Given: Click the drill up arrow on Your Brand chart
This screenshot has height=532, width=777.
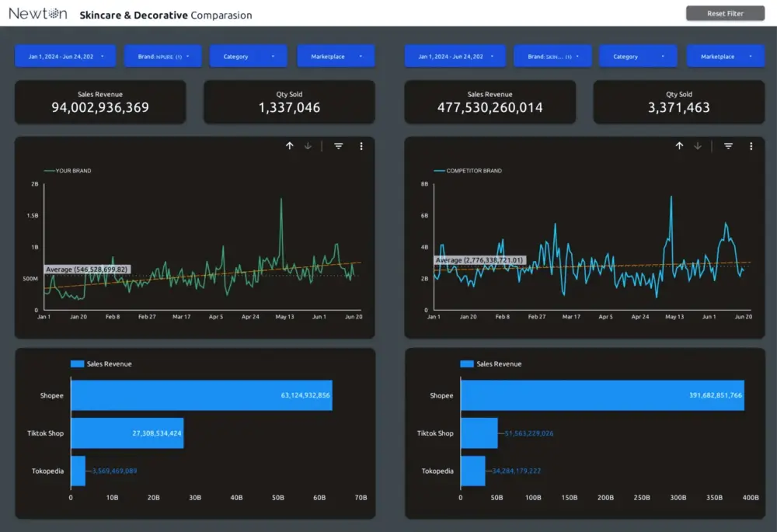Looking at the screenshot, I should tap(290, 146).
